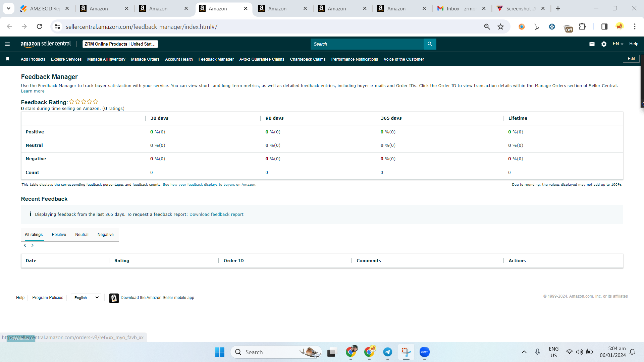Click the site information icon in the address bar

58,26
